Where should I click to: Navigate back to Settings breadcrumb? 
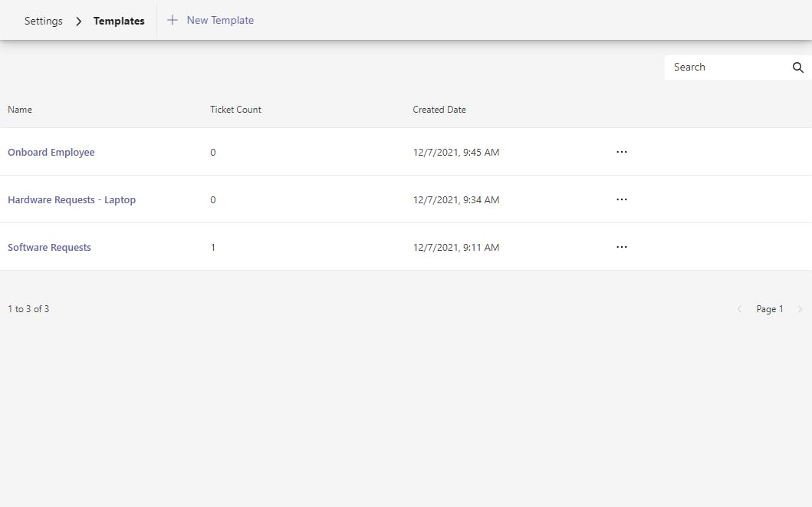(44, 21)
